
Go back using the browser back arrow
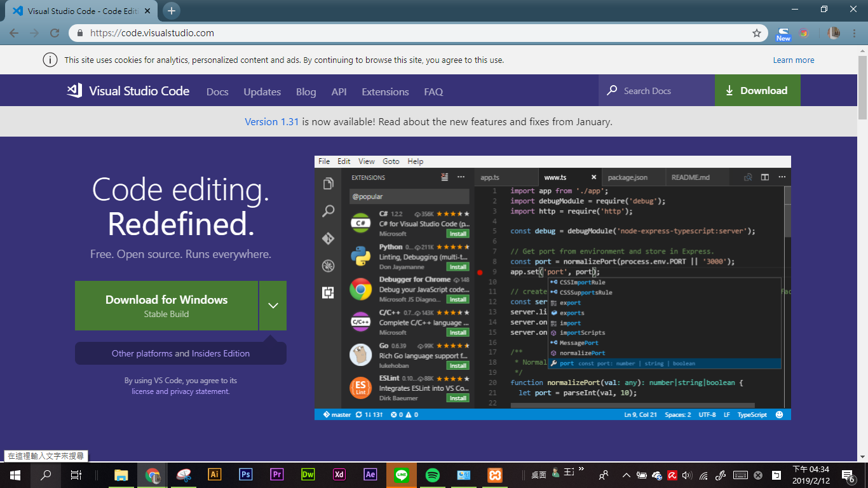pos(14,33)
